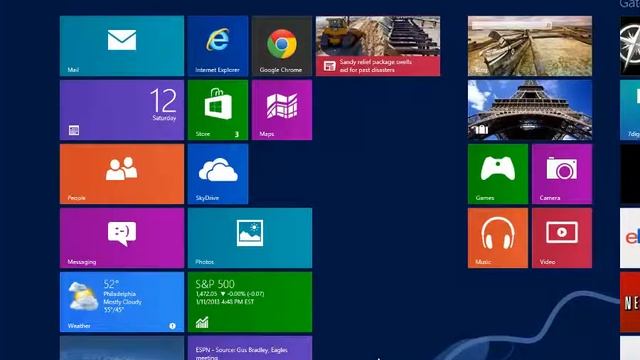
Task: Click the 52° temperature reading
Action: coord(111,284)
